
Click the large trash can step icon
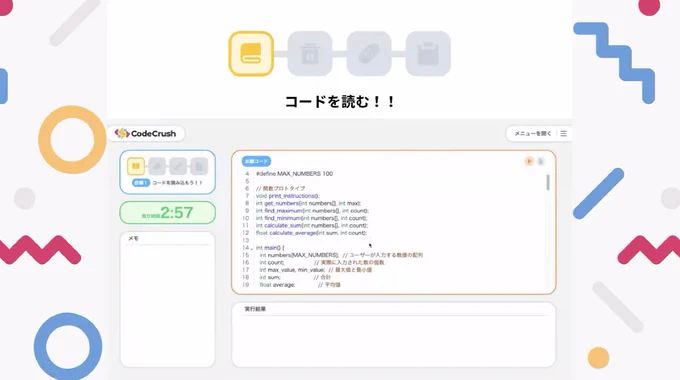click(310, 54)
